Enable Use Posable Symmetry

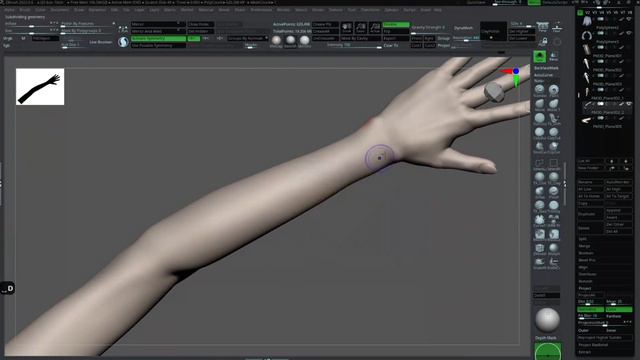tap(158, 46)
